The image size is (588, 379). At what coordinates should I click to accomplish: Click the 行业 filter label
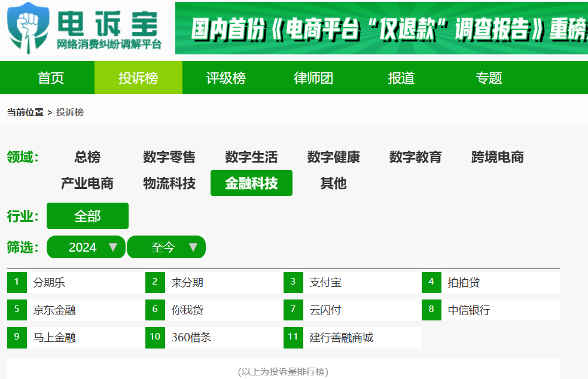pos(23,216)
